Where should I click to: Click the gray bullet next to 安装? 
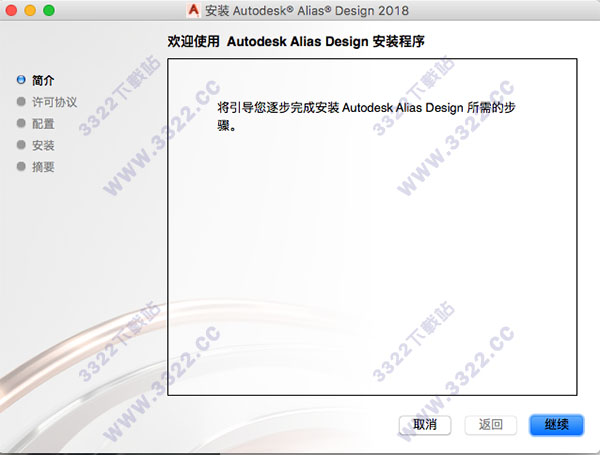tap(21, 145)
